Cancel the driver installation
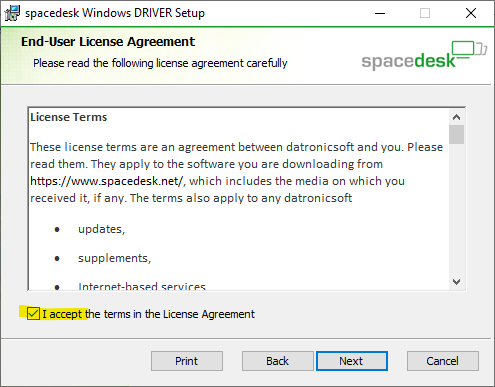Viewport: 495px width, 387px height. [x=443, y=361]
